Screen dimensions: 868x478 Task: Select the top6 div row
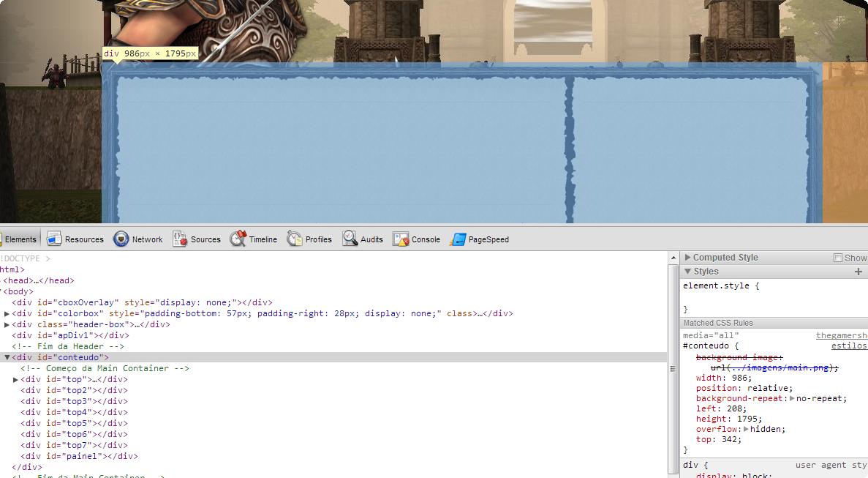[x=74, y=434]
